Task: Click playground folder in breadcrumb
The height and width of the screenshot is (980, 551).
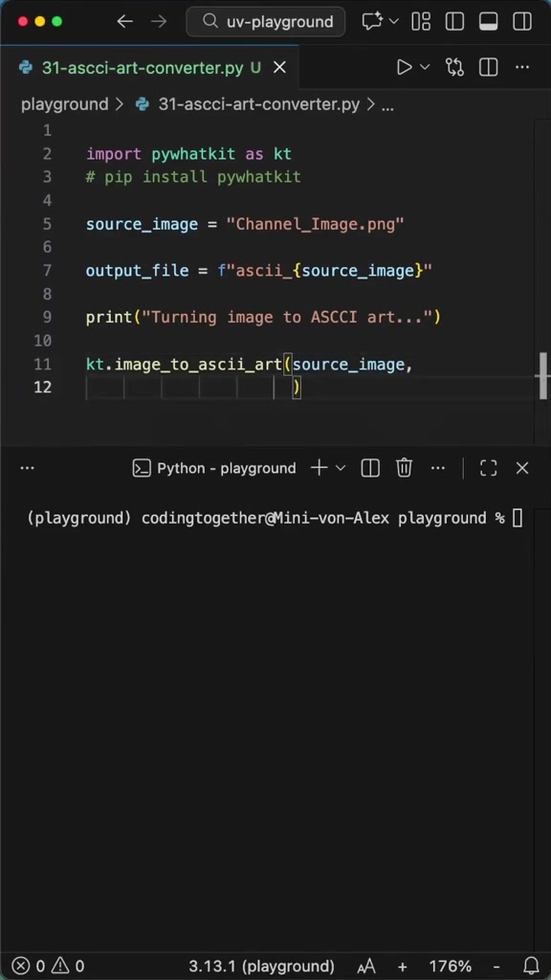Action: click(64, 104)
